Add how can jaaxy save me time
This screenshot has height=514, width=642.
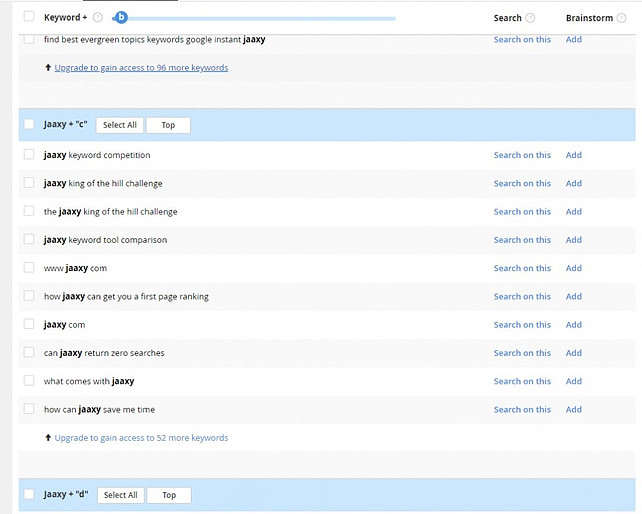(574, 409)
